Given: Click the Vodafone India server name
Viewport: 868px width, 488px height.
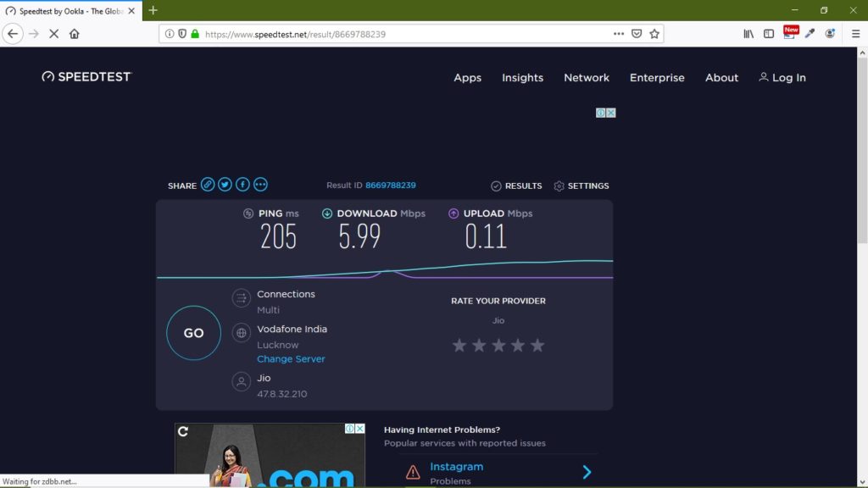Looking at the screenshot, I should coord(292,330).
